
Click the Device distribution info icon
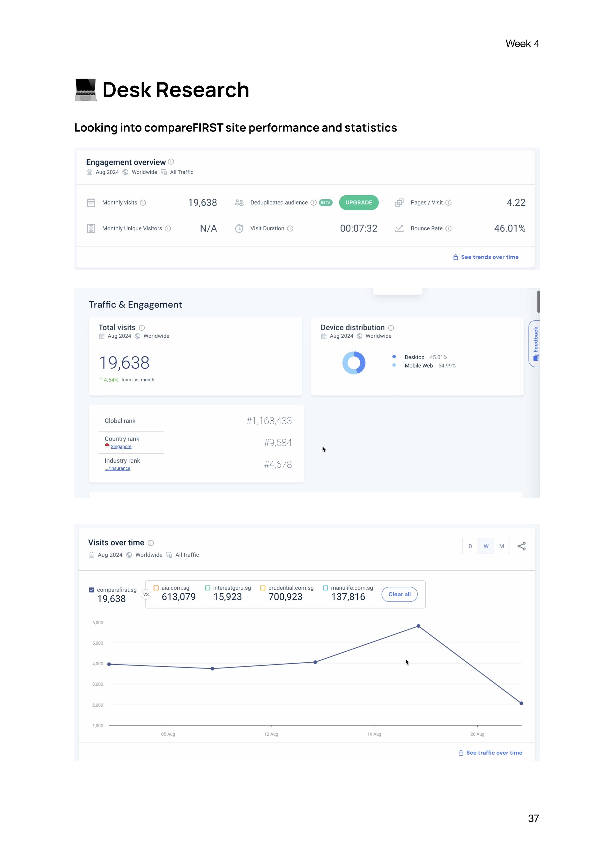[391, 328]
